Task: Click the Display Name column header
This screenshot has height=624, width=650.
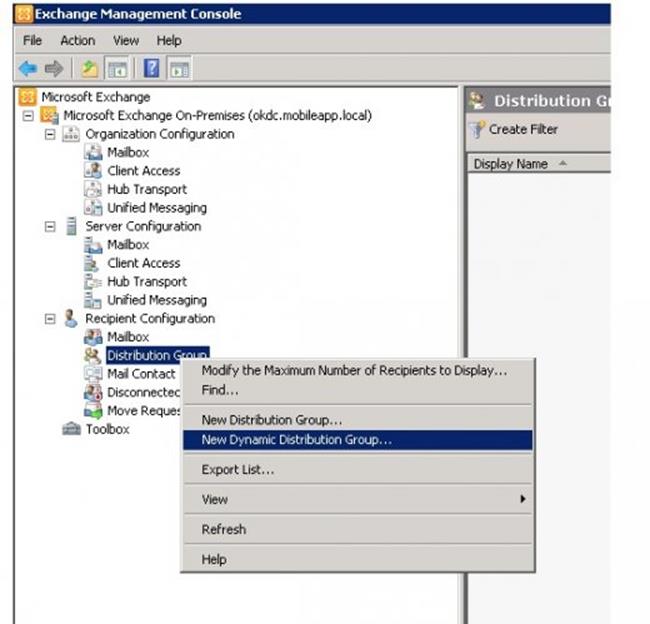Action: [x=539, y=164]
